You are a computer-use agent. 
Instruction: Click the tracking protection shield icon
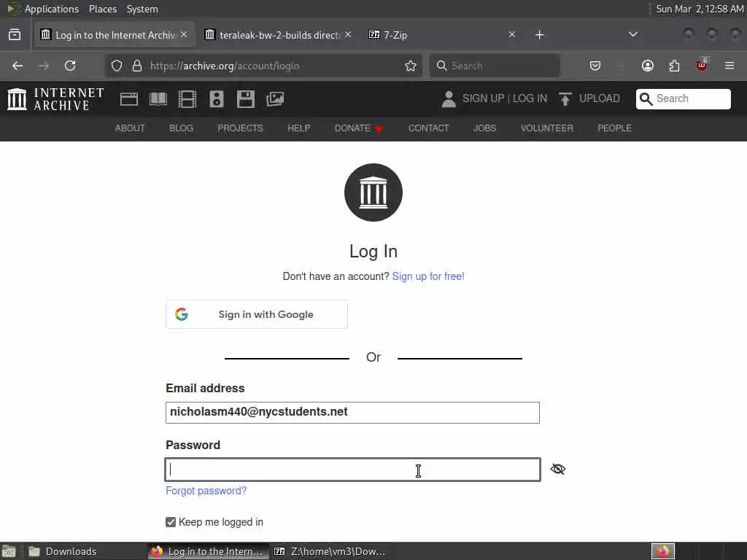[x=117, y=66]
